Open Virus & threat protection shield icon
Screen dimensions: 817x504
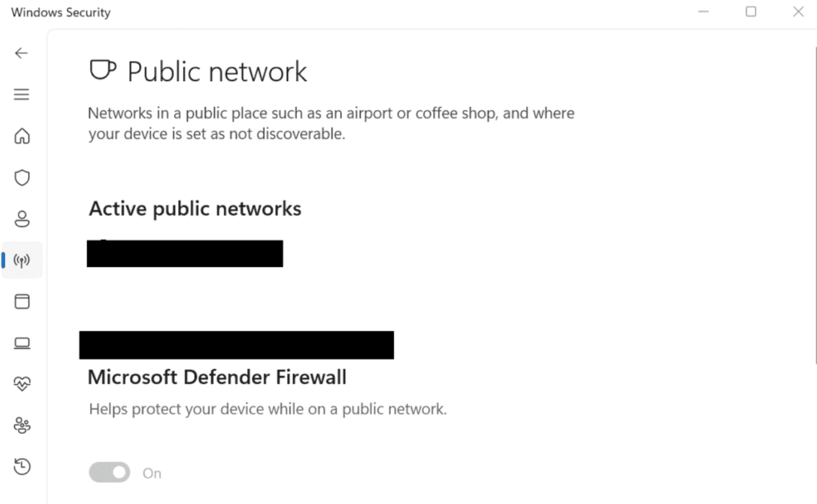(x=22, y=178)
